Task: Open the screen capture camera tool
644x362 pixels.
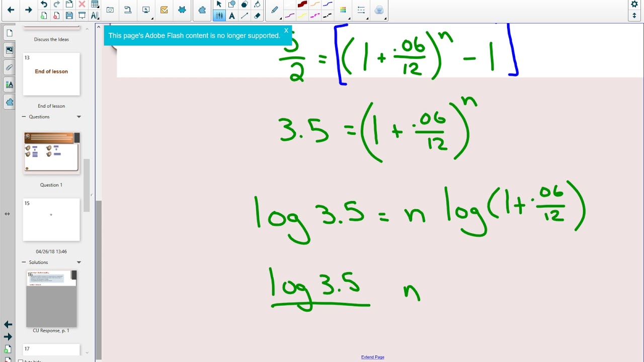Action: pyautogui.click(x=110, y=10)
